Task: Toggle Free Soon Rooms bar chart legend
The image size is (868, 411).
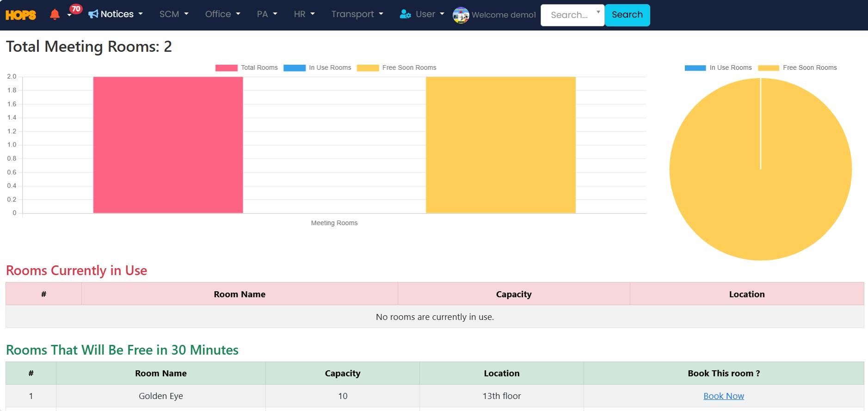Action: (396, 67)
